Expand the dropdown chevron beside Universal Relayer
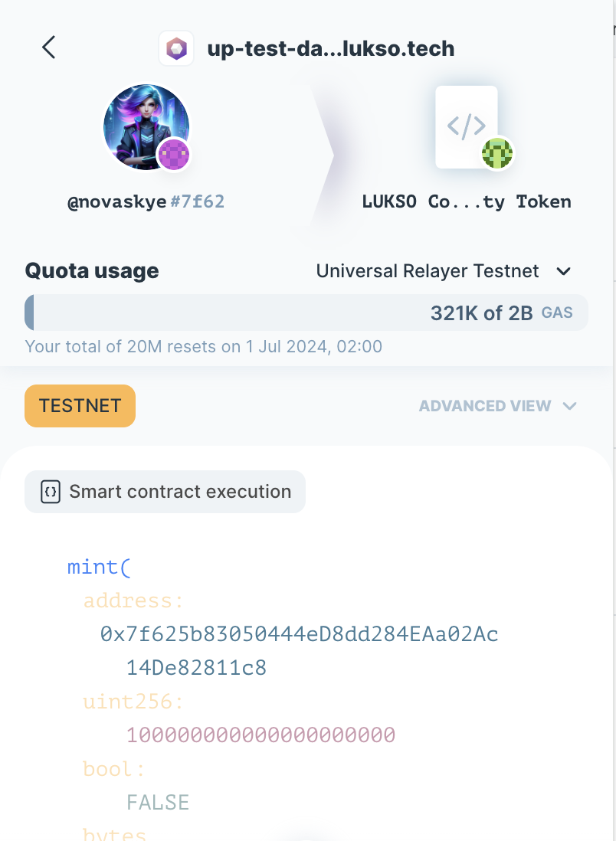The image size is (616, 841). [x=564, y=271]
